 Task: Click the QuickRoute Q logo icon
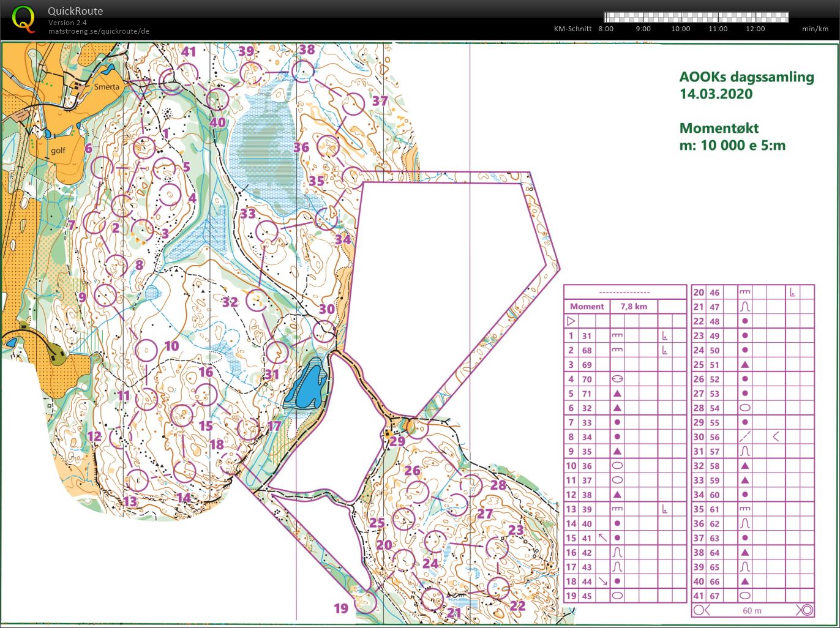23,18
